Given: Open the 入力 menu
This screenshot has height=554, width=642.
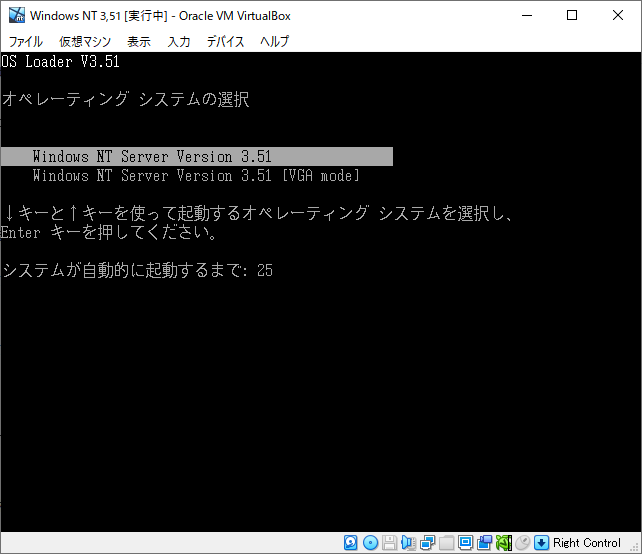Looking at the screenshot, I should (x=179, y=41).
